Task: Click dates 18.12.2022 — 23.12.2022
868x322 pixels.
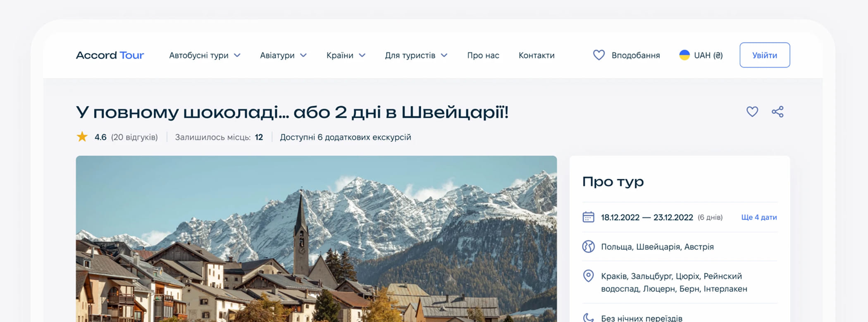Action: coord(647,218)
